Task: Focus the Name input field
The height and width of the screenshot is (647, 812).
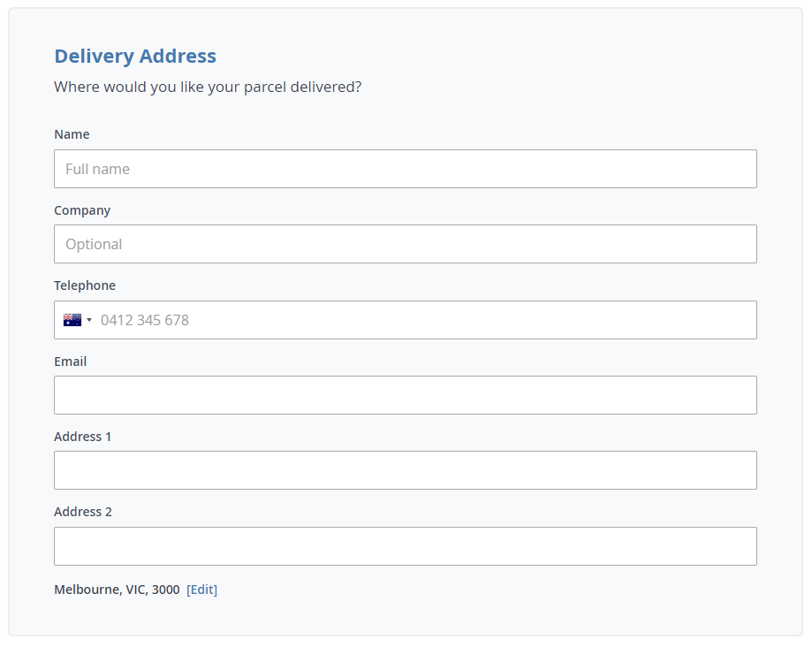Action: click(x=405, y=169)
